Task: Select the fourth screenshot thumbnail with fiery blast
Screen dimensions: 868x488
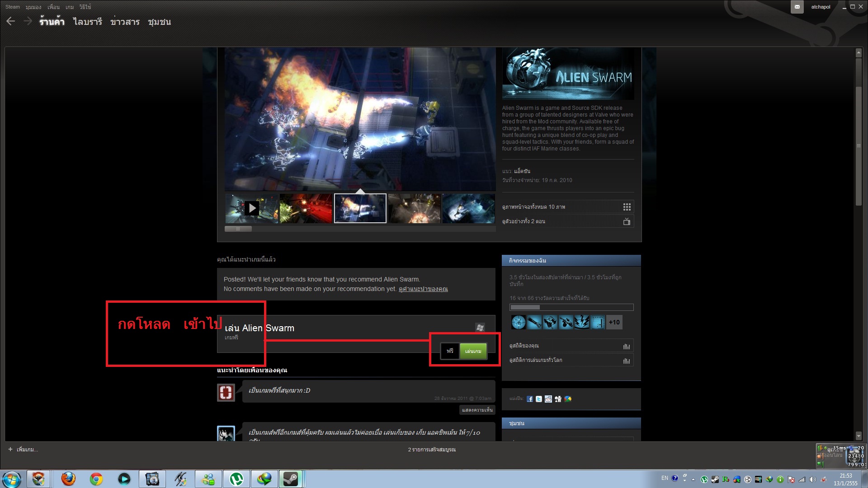Action: tap(414, 208)
